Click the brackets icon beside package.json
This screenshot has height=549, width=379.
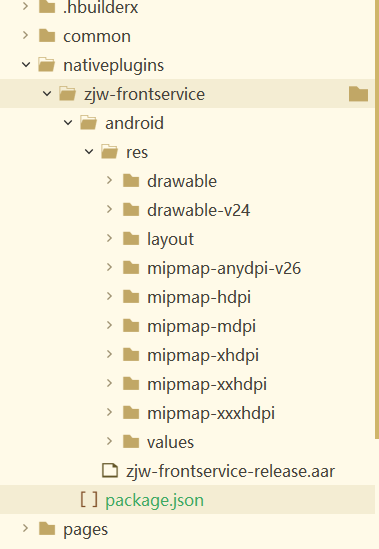[89, 499]
